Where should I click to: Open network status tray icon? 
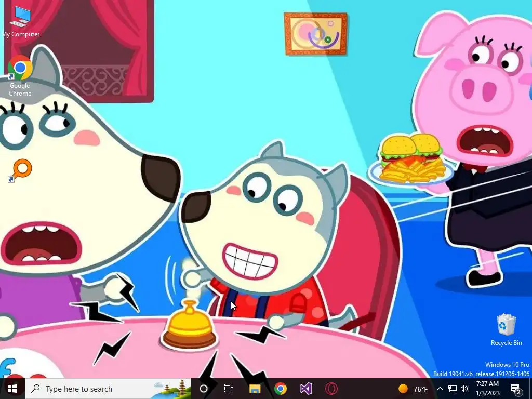[x=453, y=389]
